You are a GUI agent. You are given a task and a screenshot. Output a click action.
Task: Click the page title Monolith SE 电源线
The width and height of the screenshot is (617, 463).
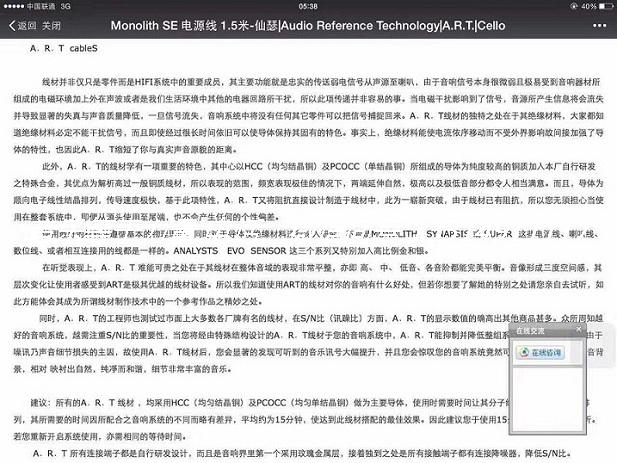coord(308,26)
